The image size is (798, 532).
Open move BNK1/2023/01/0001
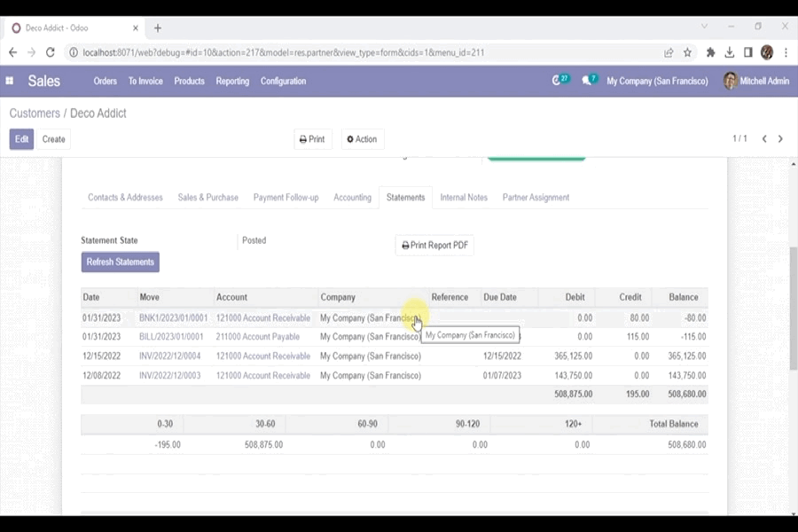click(x=173, y=317)
